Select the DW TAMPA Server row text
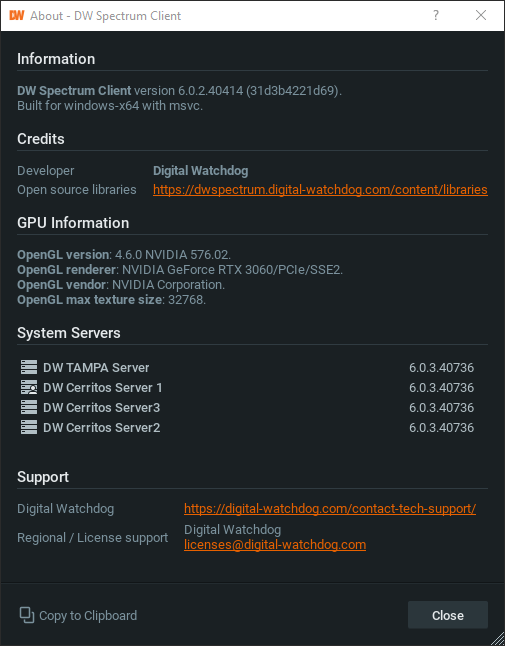The image size is (505, 646). click(x=96, y=367)
